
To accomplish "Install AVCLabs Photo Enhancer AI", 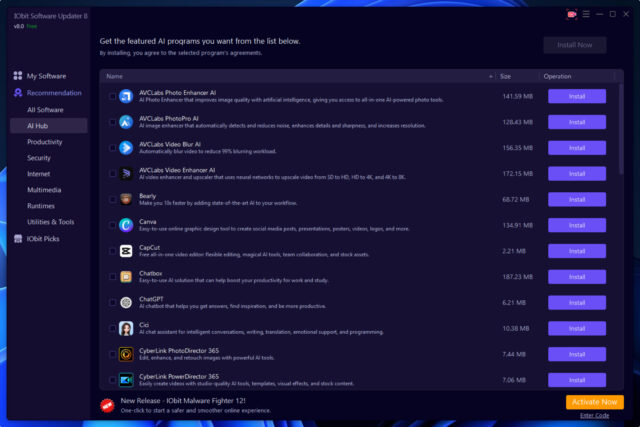I will [x=577, y=96].
